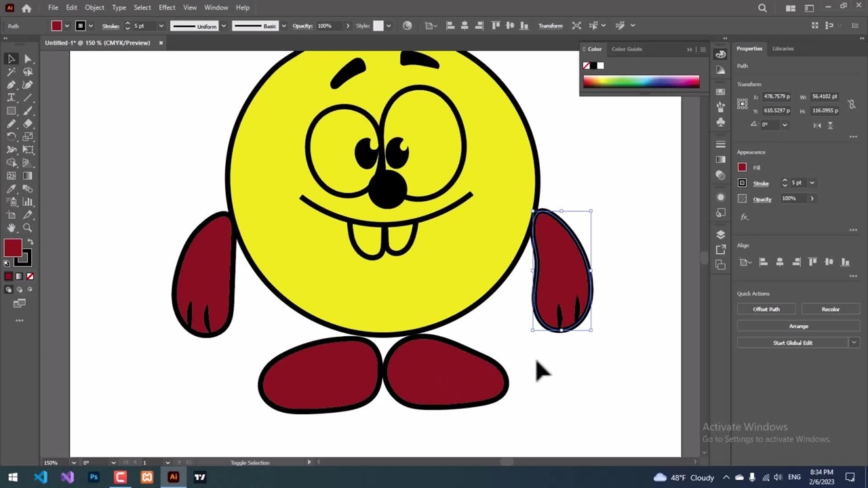This screenshot has height=488, width=868.
Task: Choose the Rectangle tool
Action: (x=12, y=110)
